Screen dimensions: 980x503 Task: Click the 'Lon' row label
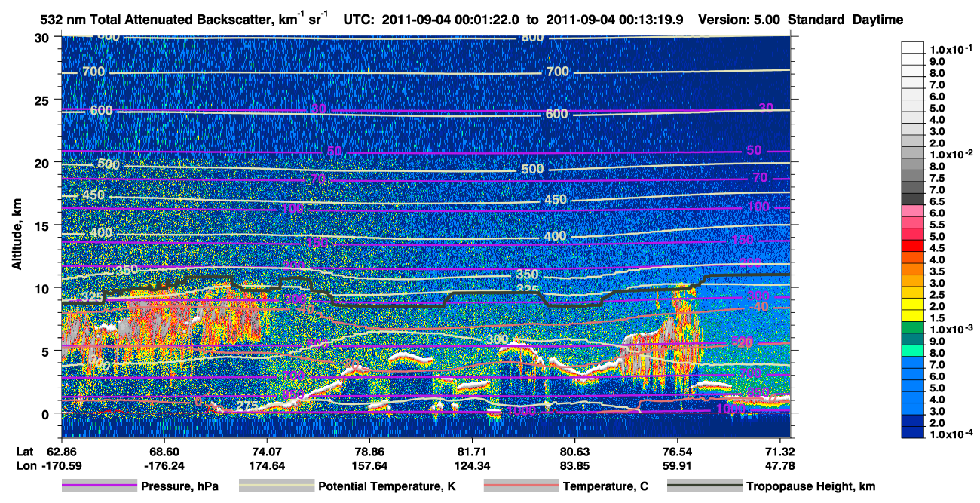click(x=26, y=465)
